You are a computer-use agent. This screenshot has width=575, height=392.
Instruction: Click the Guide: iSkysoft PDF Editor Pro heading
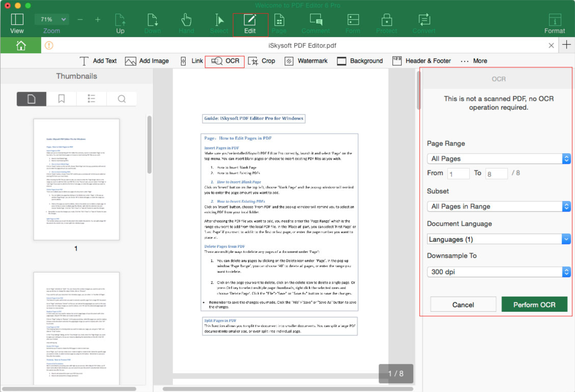point(254,118)
